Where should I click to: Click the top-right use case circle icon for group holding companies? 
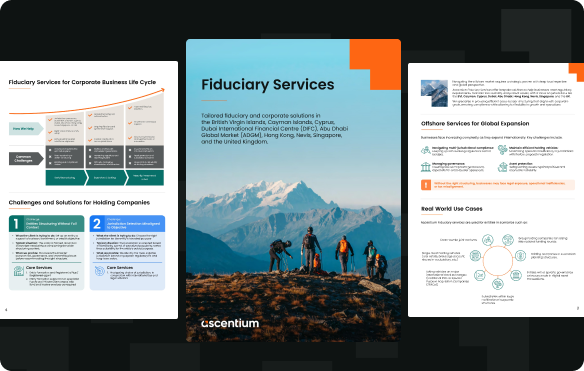click(x=508, y=240)
